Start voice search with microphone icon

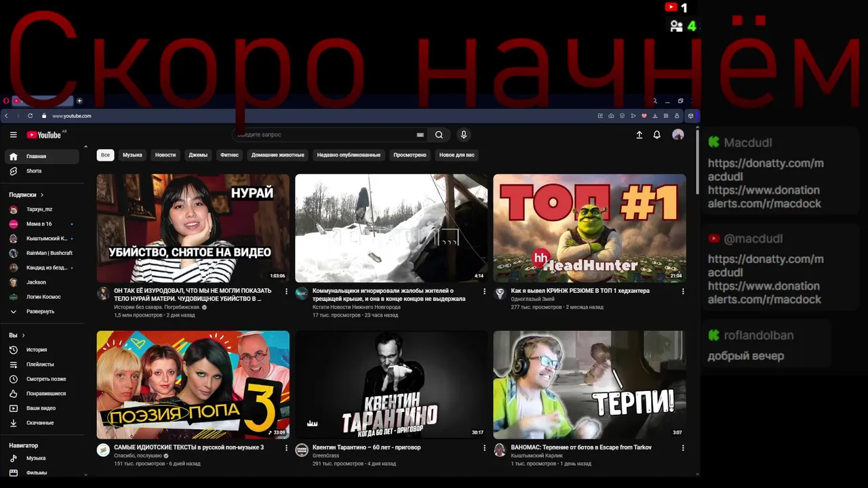(x=464, y=135)
